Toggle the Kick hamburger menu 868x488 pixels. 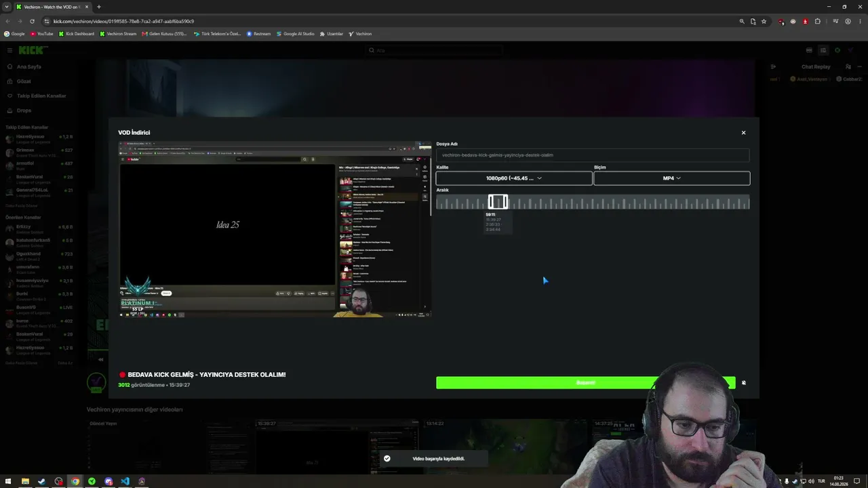9,50
